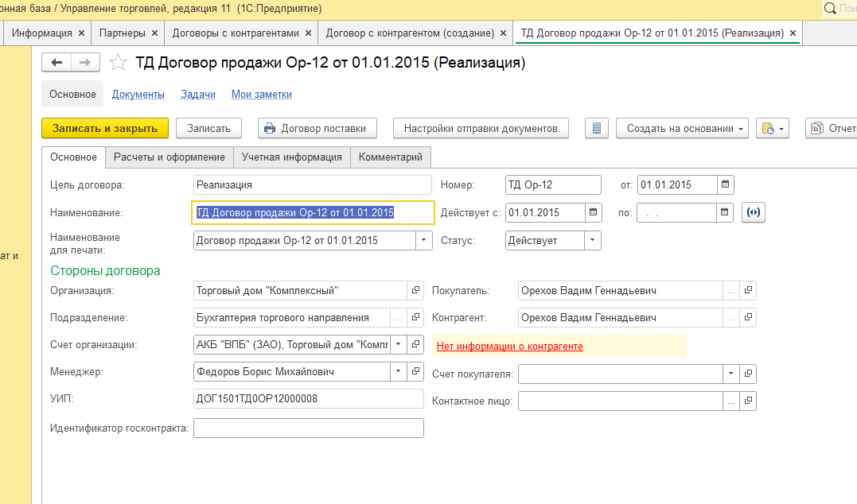Screen dimensions: 857x504
Task: Click the interval selection button beside 'по' date
Action: [x=753, y=213]
